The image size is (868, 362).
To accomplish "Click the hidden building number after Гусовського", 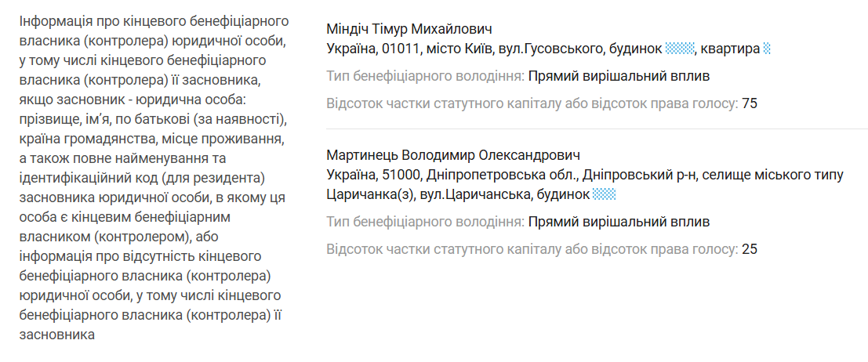I will tap(680, 49).
